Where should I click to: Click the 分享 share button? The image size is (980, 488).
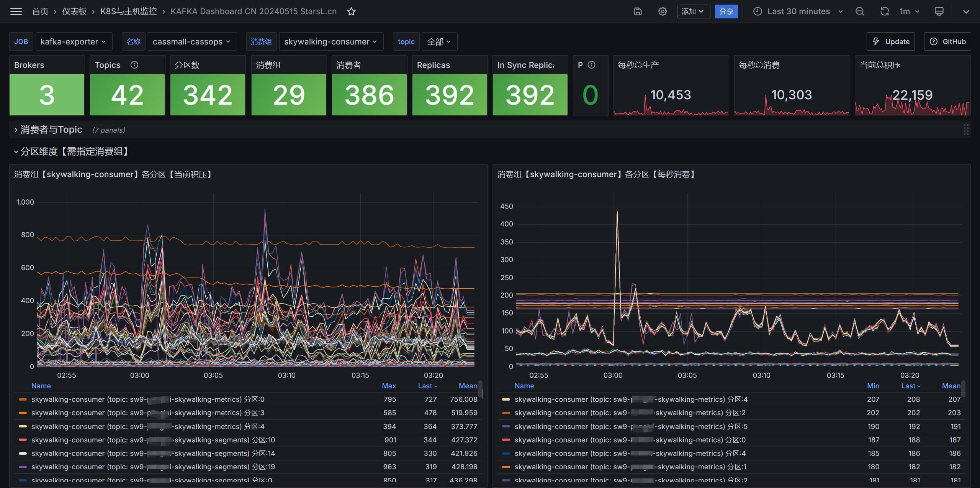[726, 12]
